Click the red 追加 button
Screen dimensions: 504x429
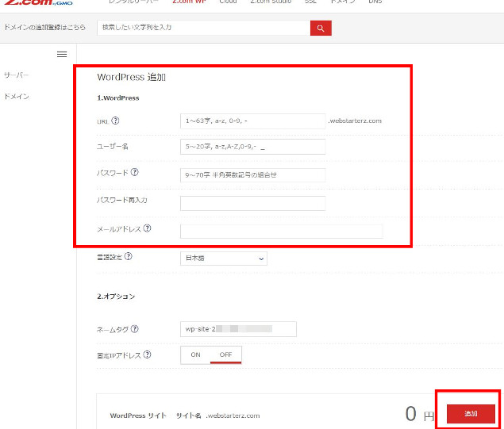pos(471,414)
